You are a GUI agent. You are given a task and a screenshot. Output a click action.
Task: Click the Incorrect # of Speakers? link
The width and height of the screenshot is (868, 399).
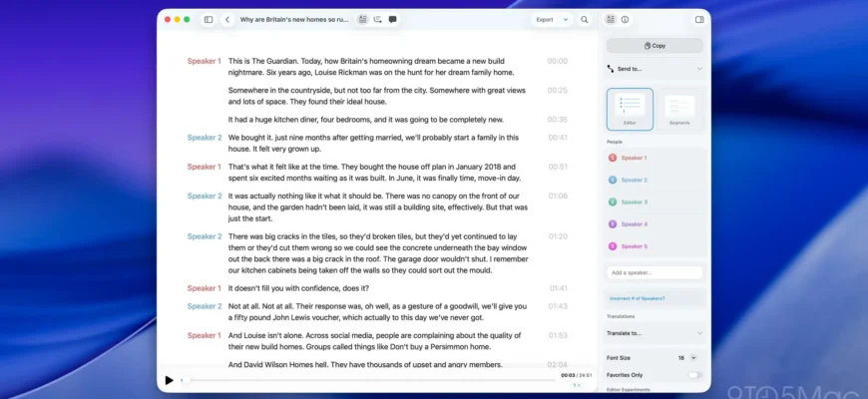[638, 298]
